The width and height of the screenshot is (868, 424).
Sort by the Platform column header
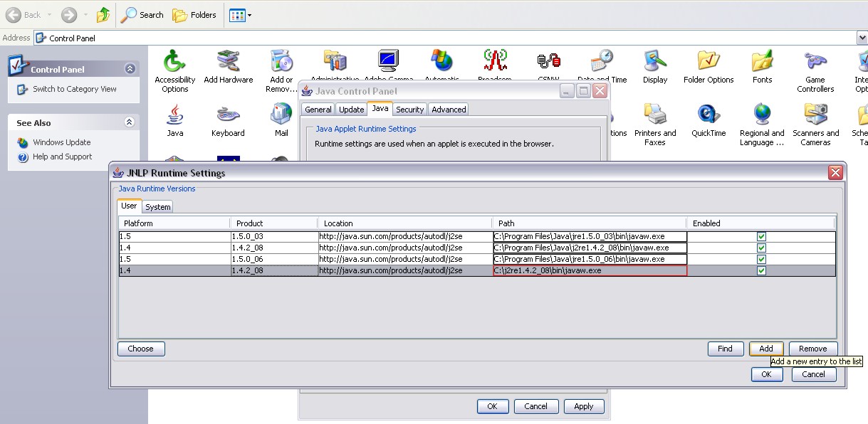pos(174,223)
